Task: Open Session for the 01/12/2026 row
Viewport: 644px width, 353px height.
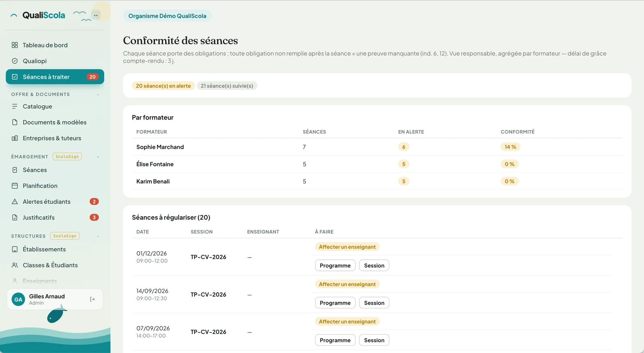Action: (374, 266)
